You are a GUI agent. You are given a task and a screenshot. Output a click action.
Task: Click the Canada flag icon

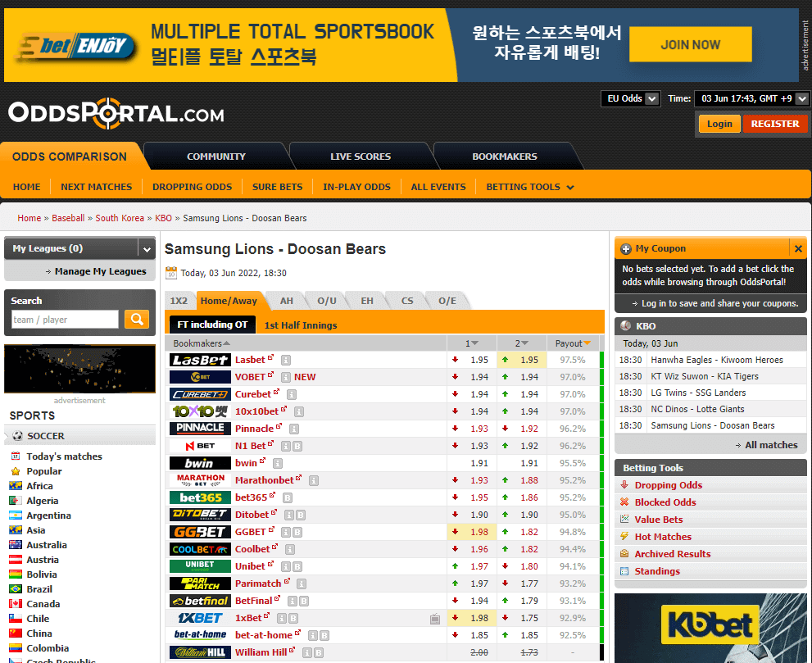pos(16,604)
